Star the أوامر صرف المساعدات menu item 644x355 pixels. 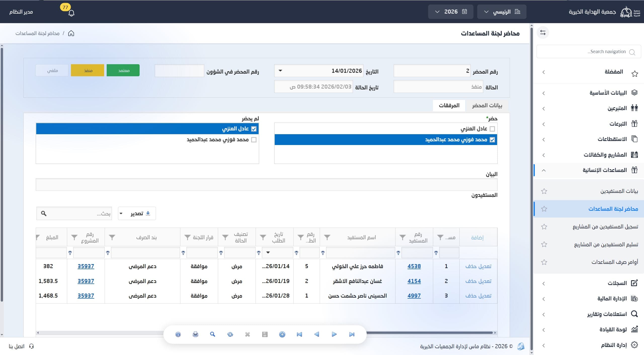pos(544,262)
